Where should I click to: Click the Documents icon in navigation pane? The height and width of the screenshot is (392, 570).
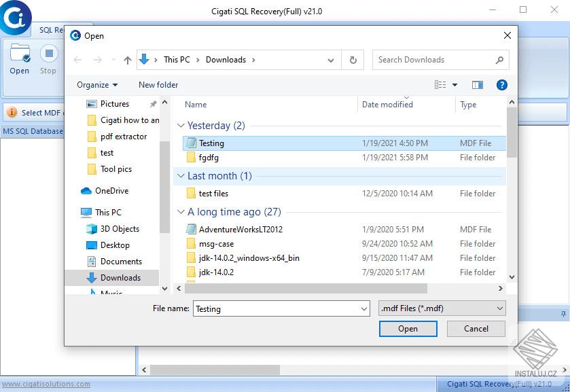[92, 262]
